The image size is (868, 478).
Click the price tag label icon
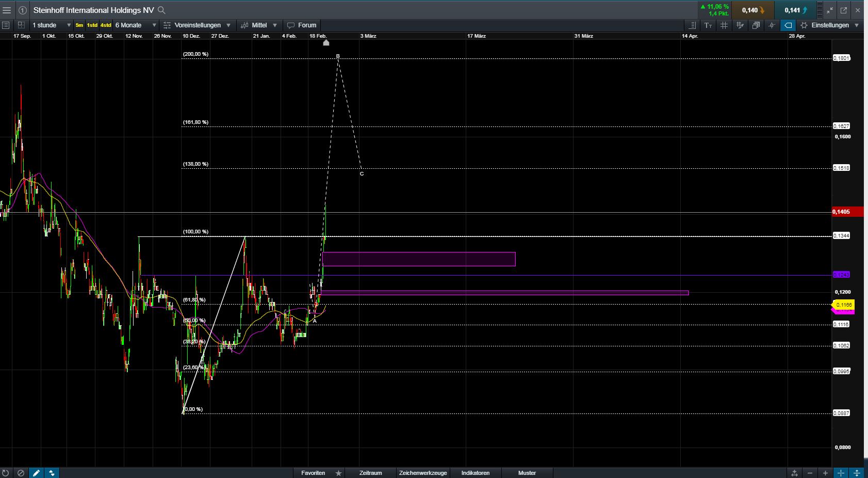pyautogui.click(x=788, y=25)
